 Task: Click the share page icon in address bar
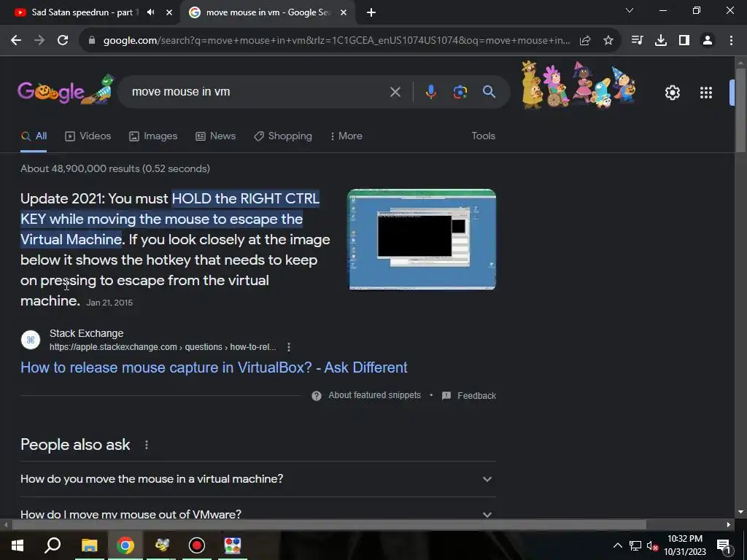[x=585, y=41]
